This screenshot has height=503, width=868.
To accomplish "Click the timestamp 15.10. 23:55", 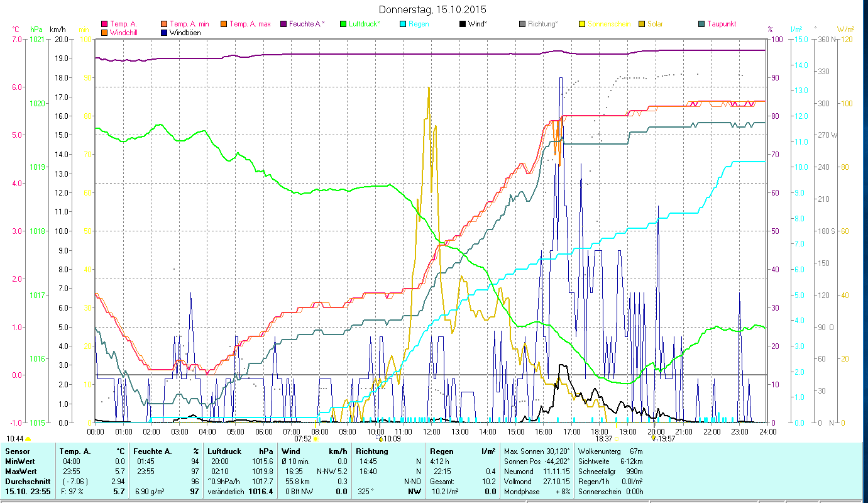I will (x=28, y=492).
